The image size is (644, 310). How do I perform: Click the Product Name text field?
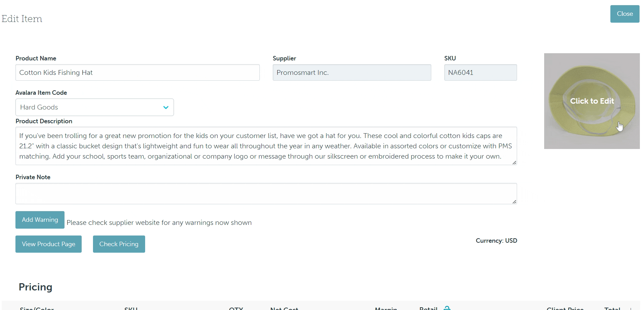[x=137, y=72]
